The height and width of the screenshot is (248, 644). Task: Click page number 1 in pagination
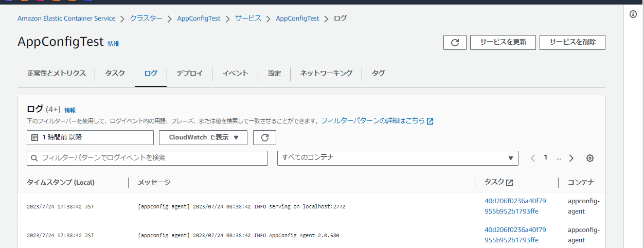coord(546,157)
